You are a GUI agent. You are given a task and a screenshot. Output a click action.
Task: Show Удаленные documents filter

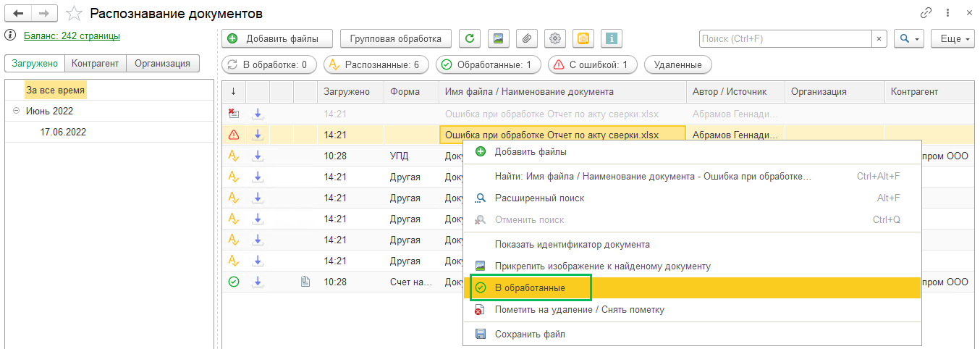pyautogui.click(x=677, y=65)
